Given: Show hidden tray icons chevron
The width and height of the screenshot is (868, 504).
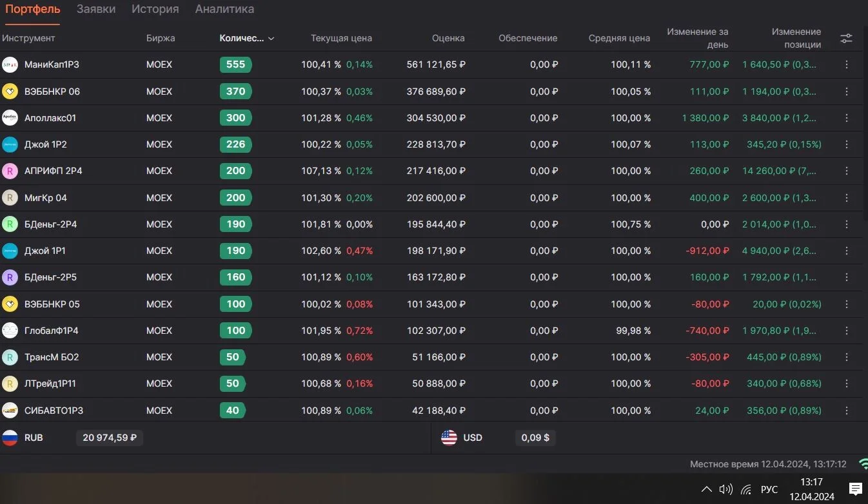Looking at the screenshot, I should click(706, 489).
